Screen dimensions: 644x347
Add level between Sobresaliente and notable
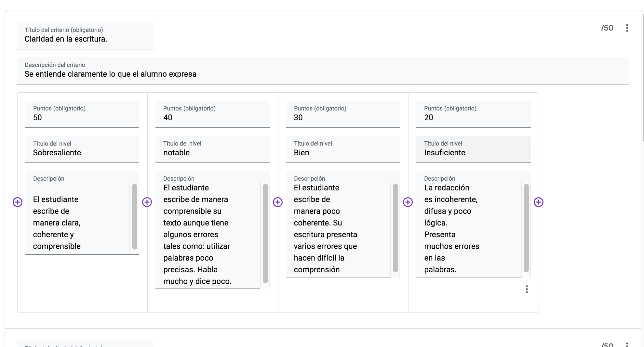click(x=147, y=202)
